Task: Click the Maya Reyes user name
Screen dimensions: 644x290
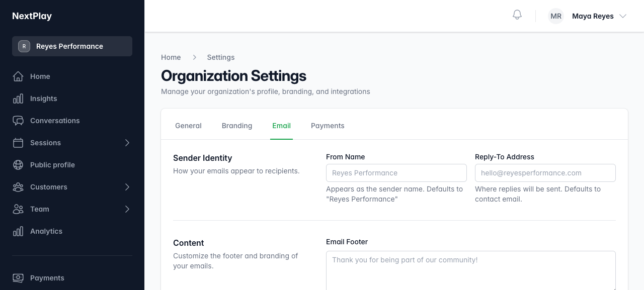Action: 593,16
